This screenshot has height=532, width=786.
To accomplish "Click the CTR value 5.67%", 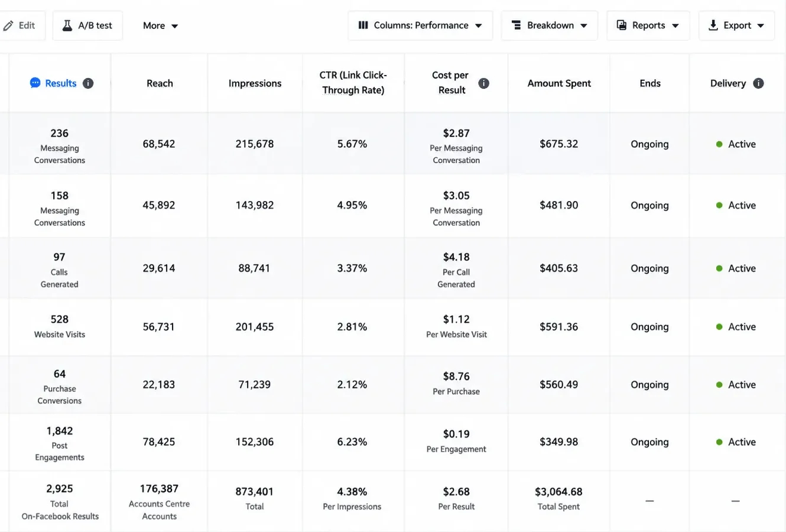I will click(x=352, y=144).
